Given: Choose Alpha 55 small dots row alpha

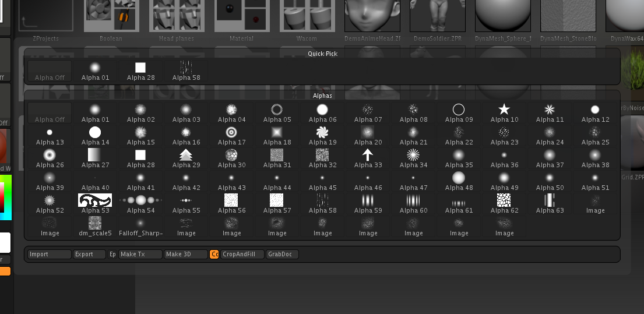Looking at the screenshot, I should (x=186, y=203).
